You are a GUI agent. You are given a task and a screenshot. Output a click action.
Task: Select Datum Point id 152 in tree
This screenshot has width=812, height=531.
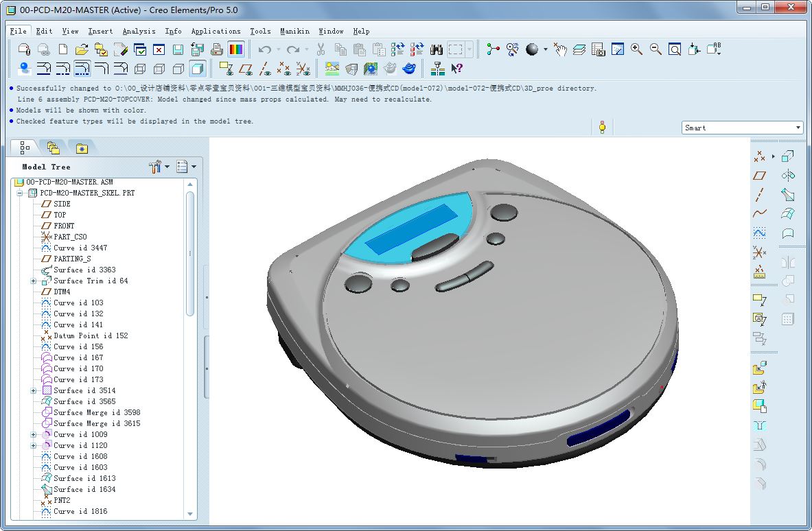tap(91, 336)
